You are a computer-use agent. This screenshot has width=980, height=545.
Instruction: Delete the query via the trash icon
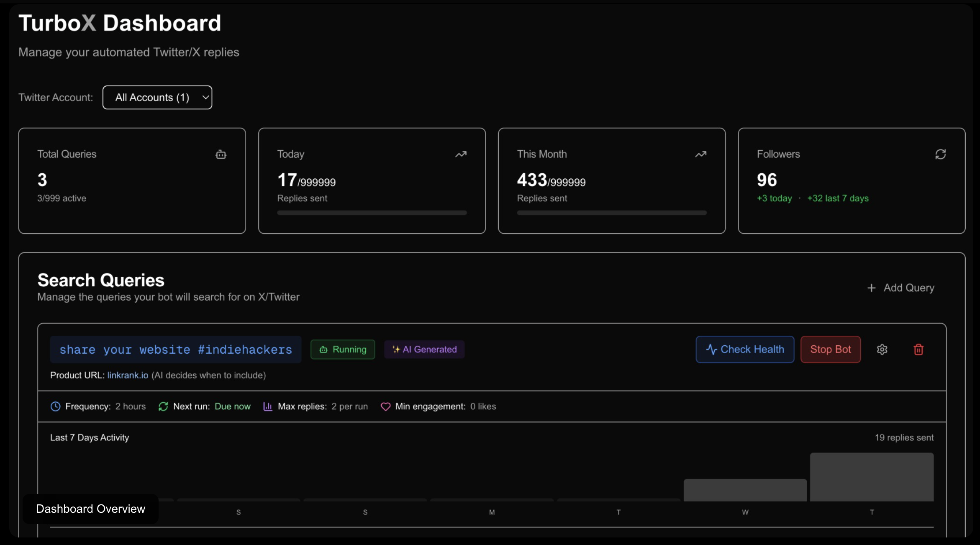918,349
